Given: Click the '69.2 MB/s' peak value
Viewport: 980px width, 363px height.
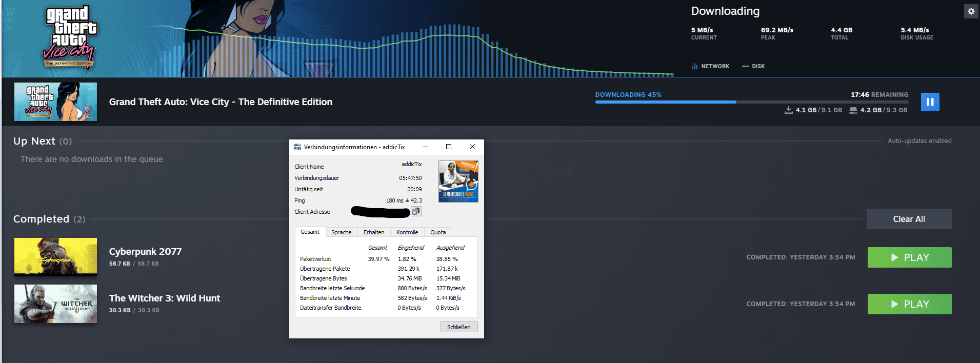Looking at the screenshot, I should pos(777,30).
